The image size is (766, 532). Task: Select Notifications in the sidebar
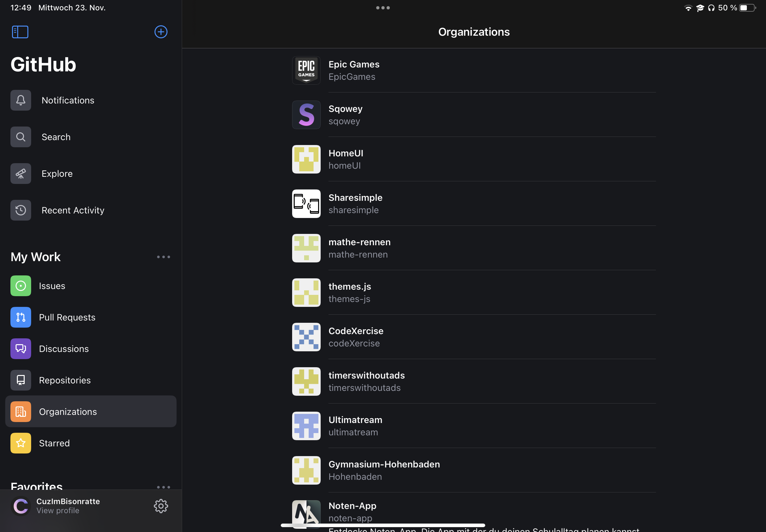coord(91,100)
